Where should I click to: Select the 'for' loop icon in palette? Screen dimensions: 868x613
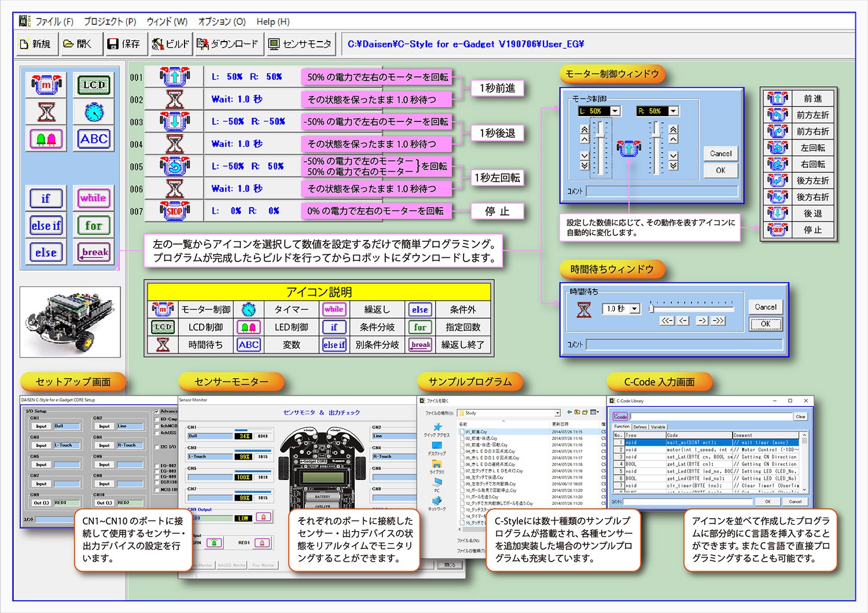93,226
